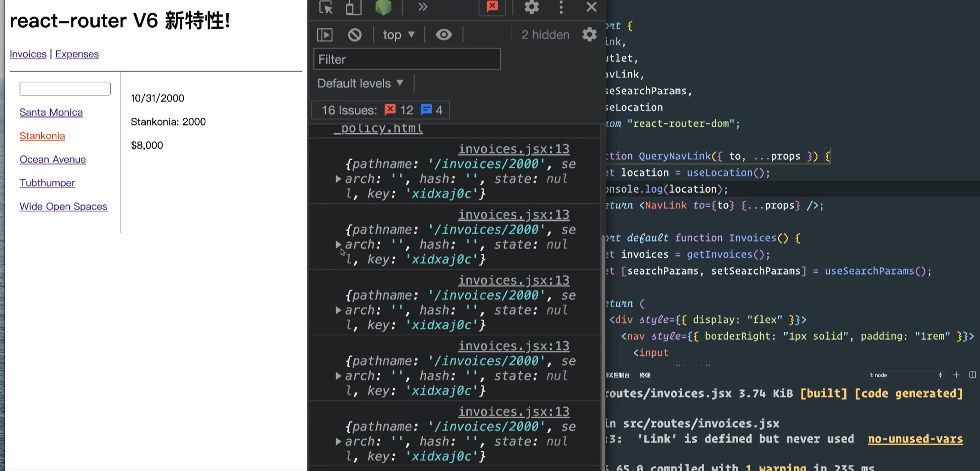Click the red 12 errors issue icon
The width and height of the screenshot is (980, 471).
pyautogui.click(x=390, y=110)
